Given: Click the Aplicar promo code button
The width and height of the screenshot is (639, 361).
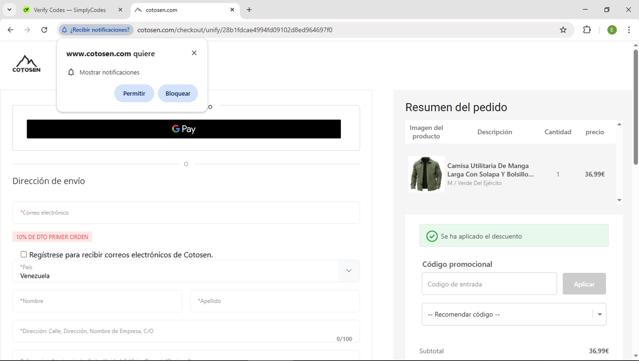Looking at the screenshot, I should (x=584, y=284).
